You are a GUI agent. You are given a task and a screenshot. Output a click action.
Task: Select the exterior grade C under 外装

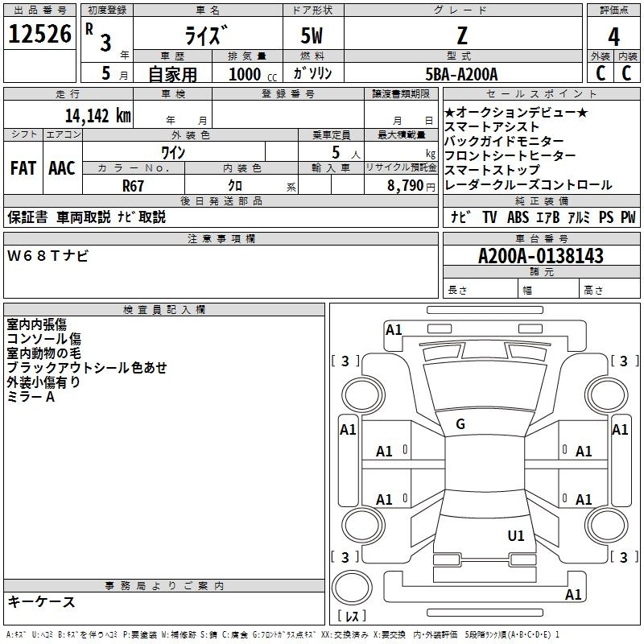click(x=601, y=73)
